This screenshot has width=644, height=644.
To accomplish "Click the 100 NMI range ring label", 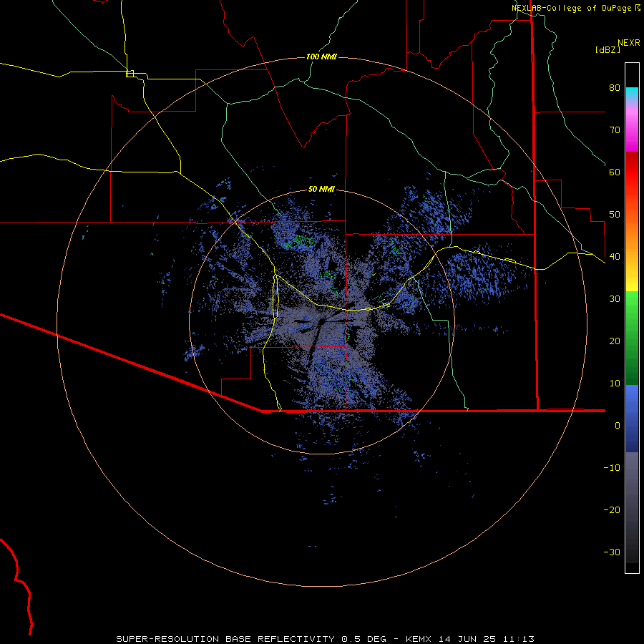I will [321, 57].
